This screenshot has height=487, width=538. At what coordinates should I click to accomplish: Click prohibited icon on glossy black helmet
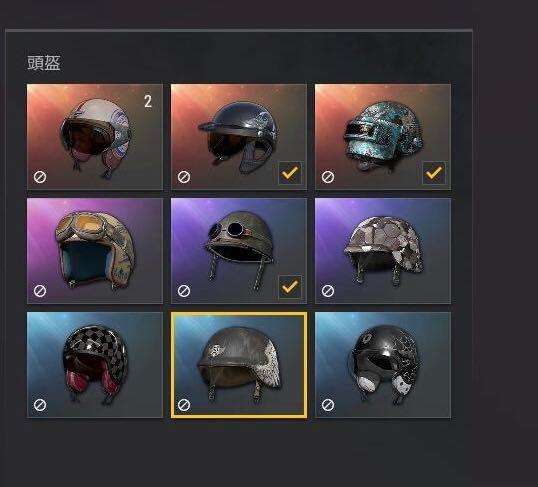(x=328, y=405)
